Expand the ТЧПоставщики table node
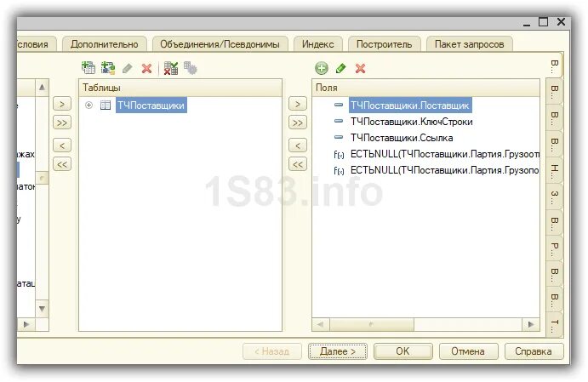This screenshot has height=382, width=588. [88, 105]
